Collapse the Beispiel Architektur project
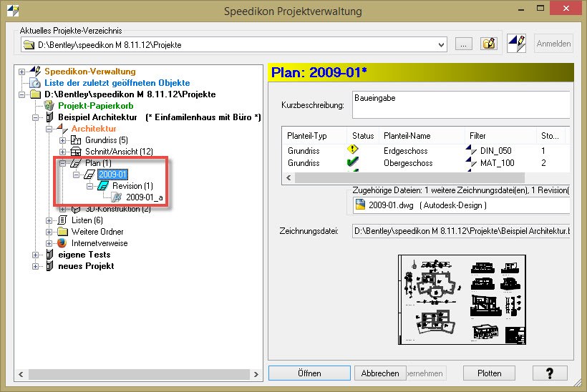The width and height of the screenshot is (587, 392). click(x=35, y=117)
